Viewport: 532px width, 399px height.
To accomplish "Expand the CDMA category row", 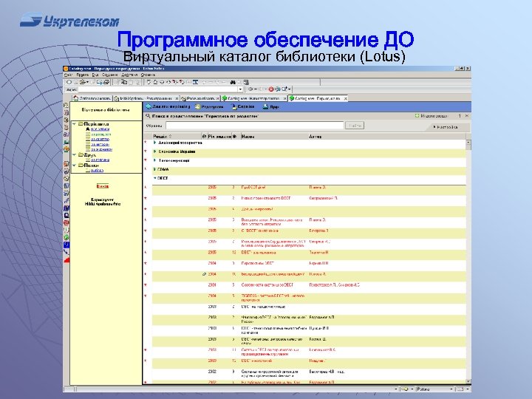I will 154,169.
